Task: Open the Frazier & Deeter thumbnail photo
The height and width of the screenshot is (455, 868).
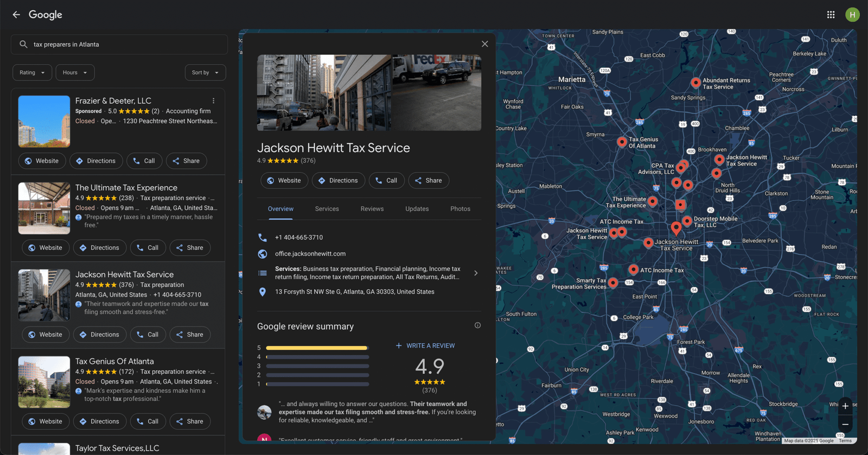Action: [44, 122]
